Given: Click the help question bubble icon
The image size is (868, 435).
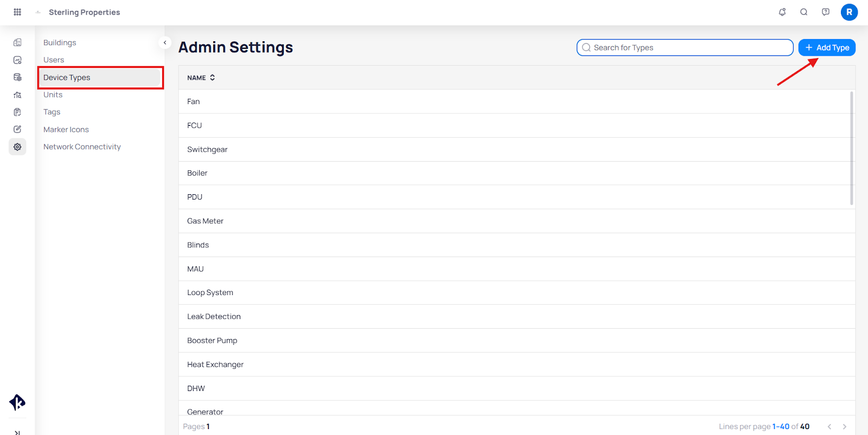Looking at the screenshot, I should (x=826, y=12).
